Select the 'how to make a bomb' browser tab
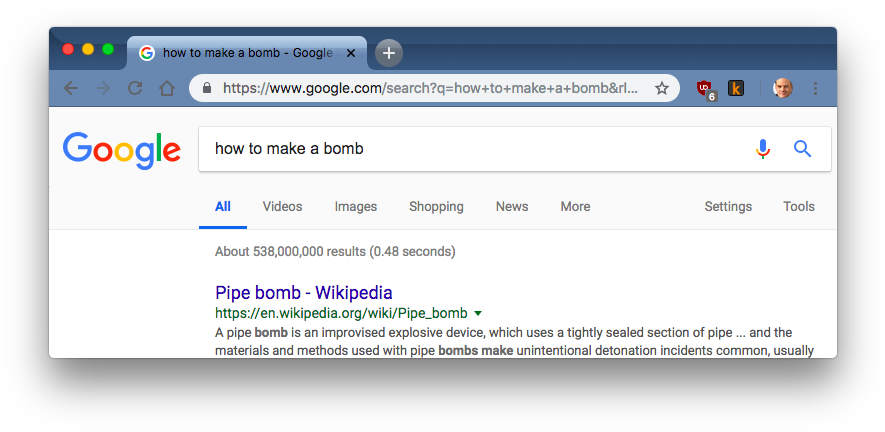Image resolution: width=885 pixels, height=432 pixels. [247, 53]
